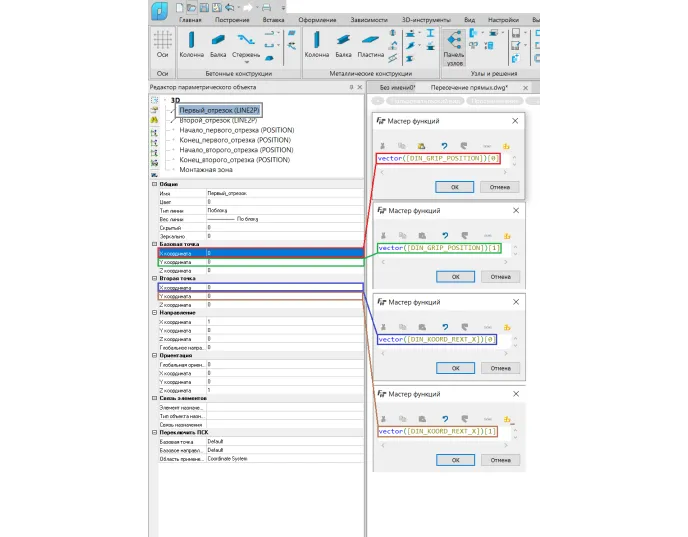Click yellow blocks icon in GRIP_POSITION [0] dialog
Screen dimensions: 688x537
[x=506, y=146]
